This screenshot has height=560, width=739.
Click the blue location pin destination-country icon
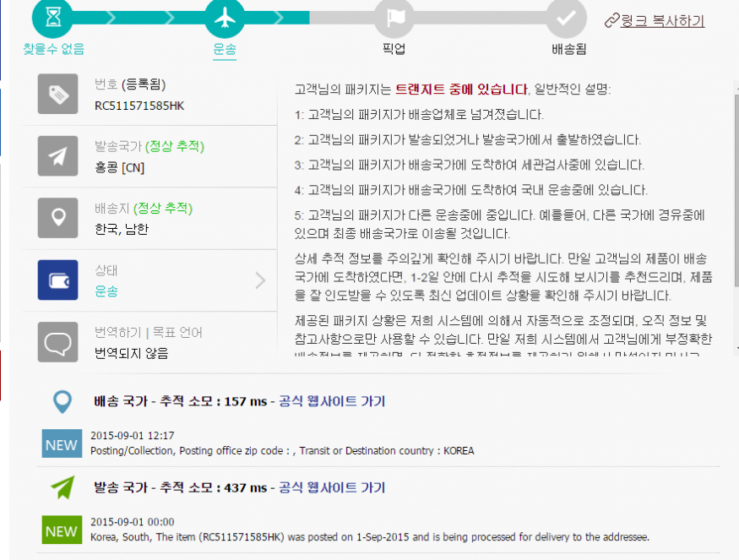tap(62, 402)
